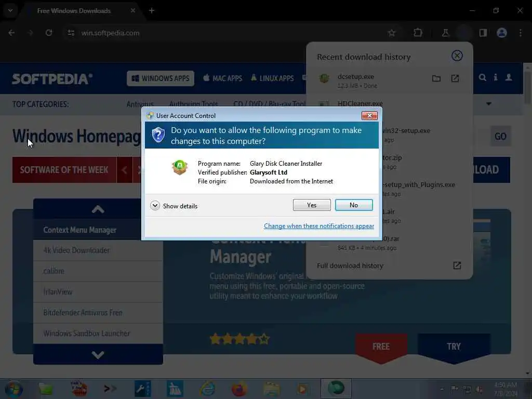Viewport: 532px width, 399px height.
Task: Click the taskbar clock
Action: [506, 389]
